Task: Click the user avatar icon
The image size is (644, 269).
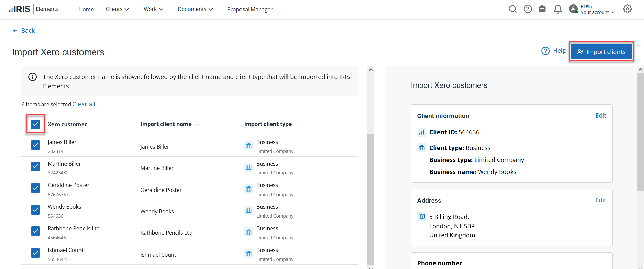Action: pos(573,9)
